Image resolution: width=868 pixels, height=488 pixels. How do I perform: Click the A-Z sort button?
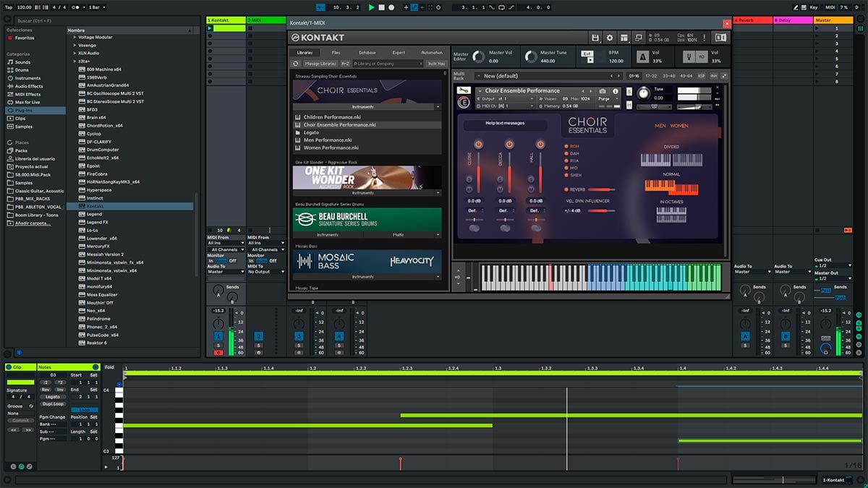pyautogui.click(x=345, y=64)
